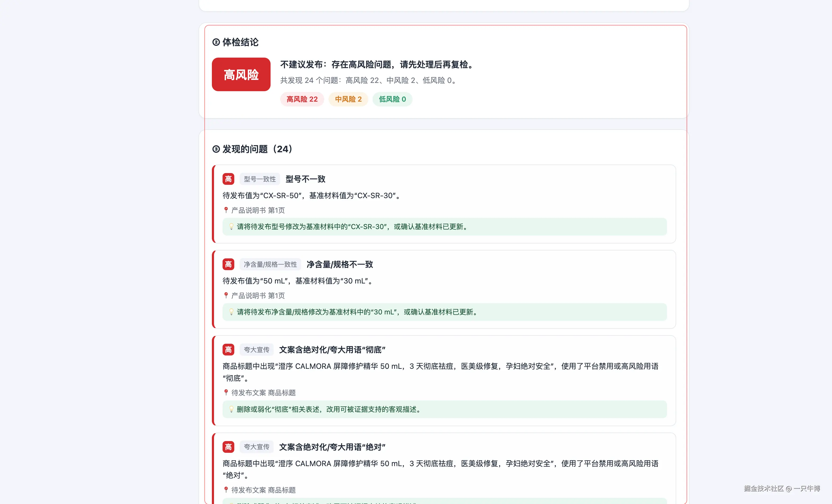832x504 pixels.
Task: Click the ② icon beside 体检结论
Action: [216, 42]
